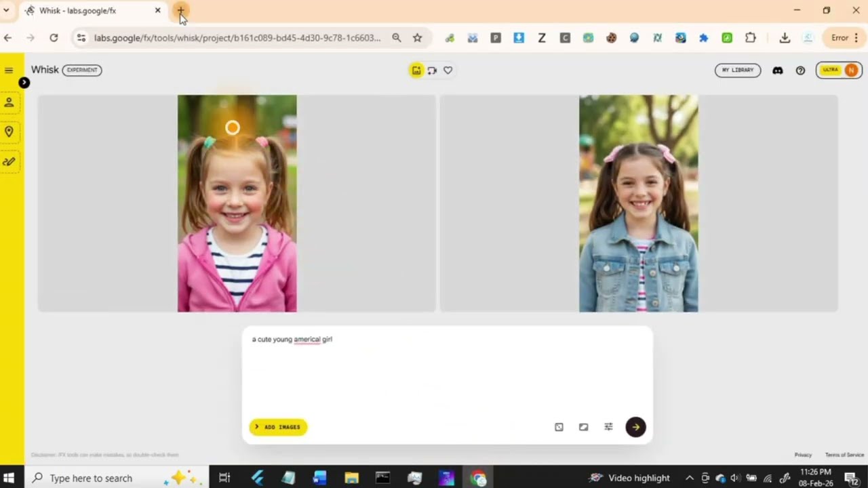Screen dimensions: 868x488
Task: Open a new browser tab
Action: (180, 11)
